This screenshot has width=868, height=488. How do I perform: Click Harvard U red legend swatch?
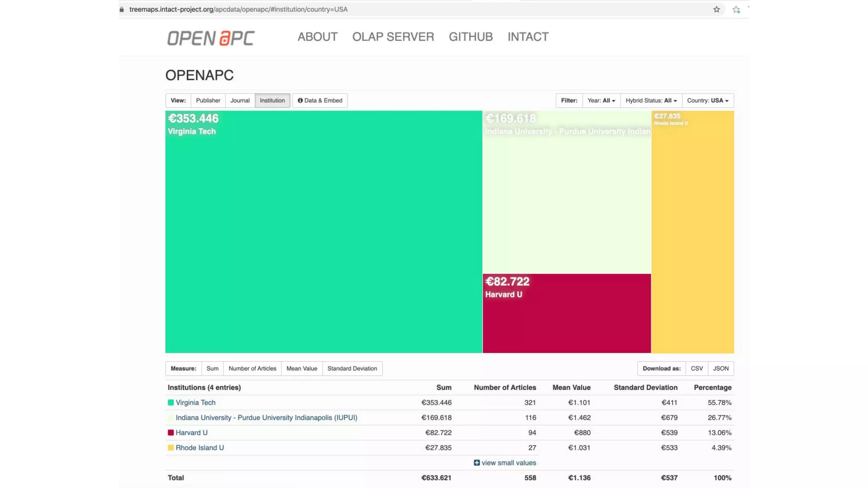tap(171, 433)
